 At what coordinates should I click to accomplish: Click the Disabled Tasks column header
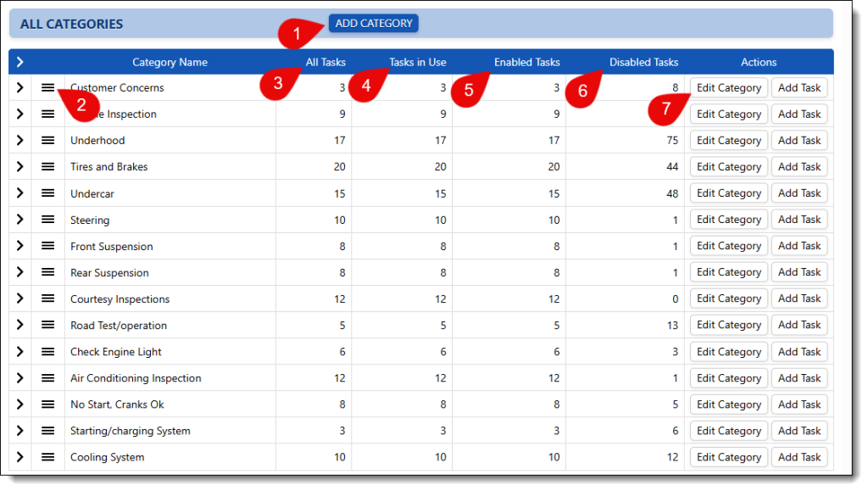tap(644, 62)
